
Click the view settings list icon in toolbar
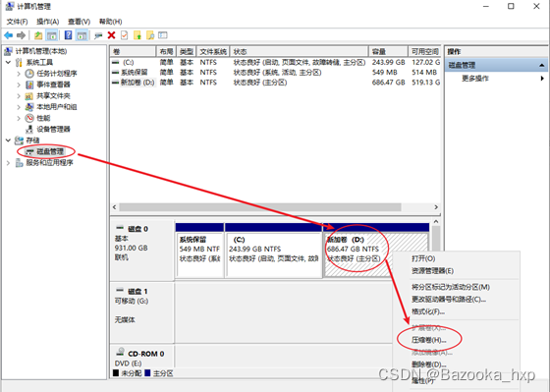163,35
